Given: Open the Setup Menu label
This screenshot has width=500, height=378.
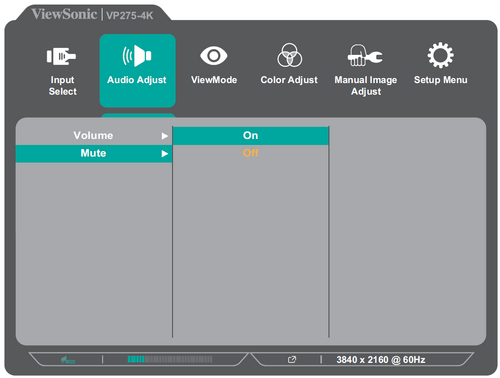Looking at the screenshot, I should pos(440,80).
